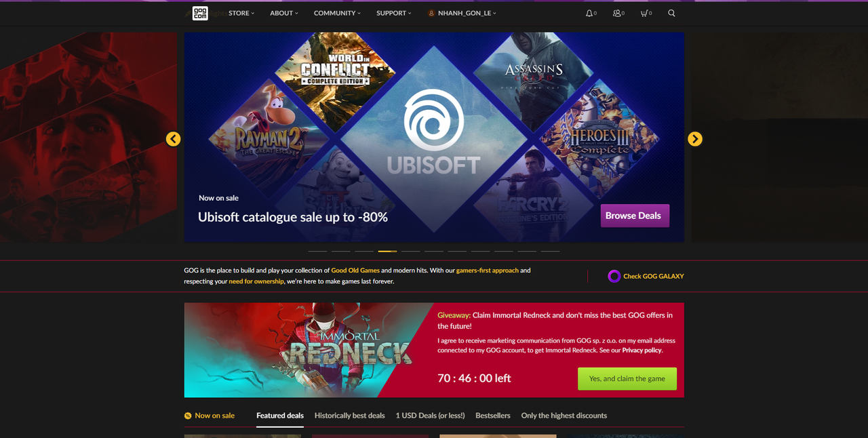Advance banner with right yellow arrow

[695, 139]
